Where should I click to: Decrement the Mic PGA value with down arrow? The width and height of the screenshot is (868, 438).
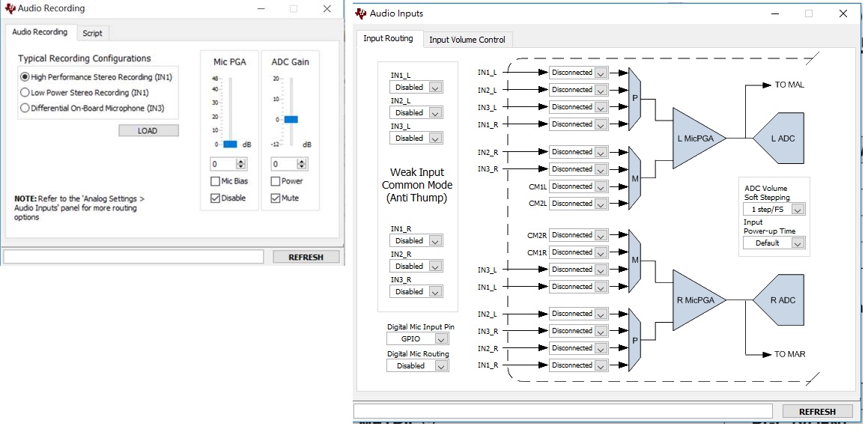point(241,167)
